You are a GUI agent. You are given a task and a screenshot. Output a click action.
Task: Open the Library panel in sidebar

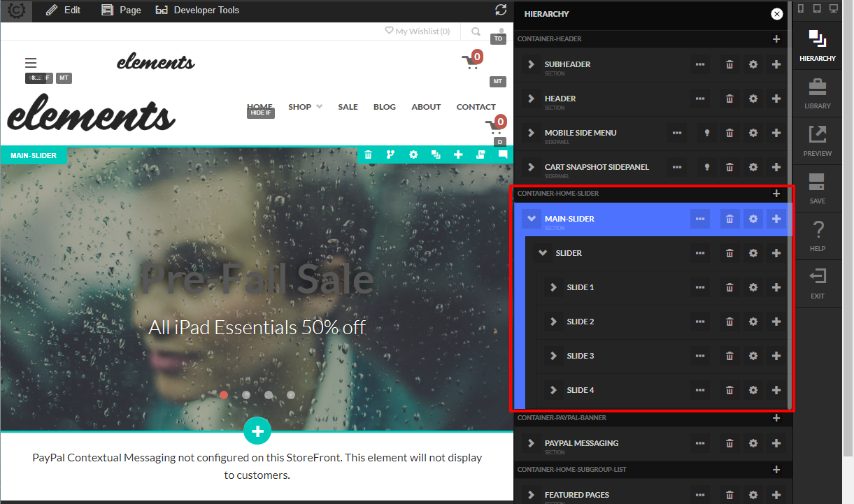click(x=817, y=94)
